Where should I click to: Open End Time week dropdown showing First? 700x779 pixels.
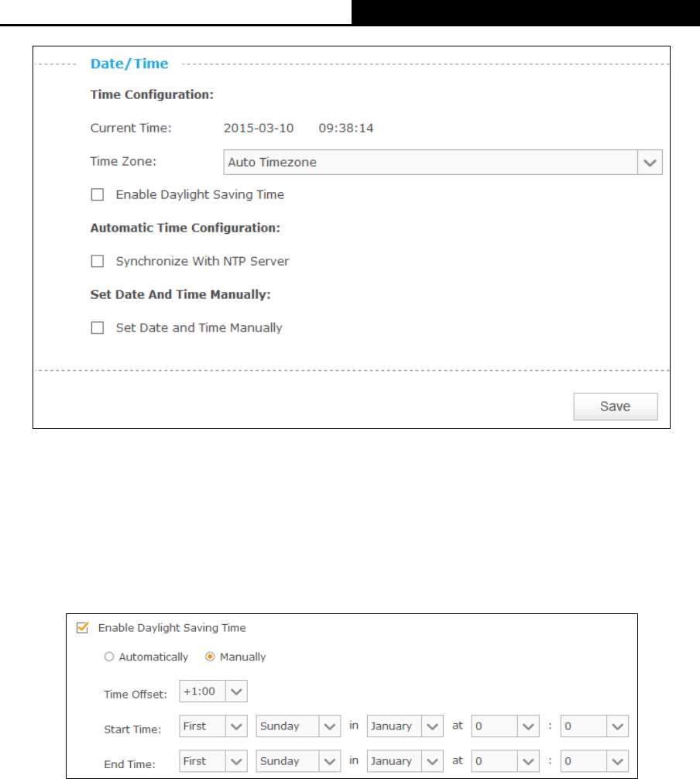pyautogui.click(x=213, y=761)
